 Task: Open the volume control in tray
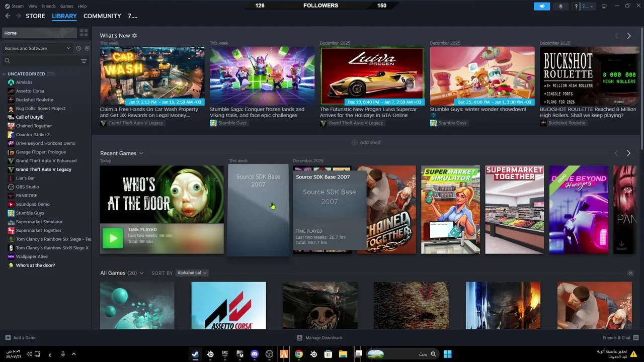pos(29,354)
